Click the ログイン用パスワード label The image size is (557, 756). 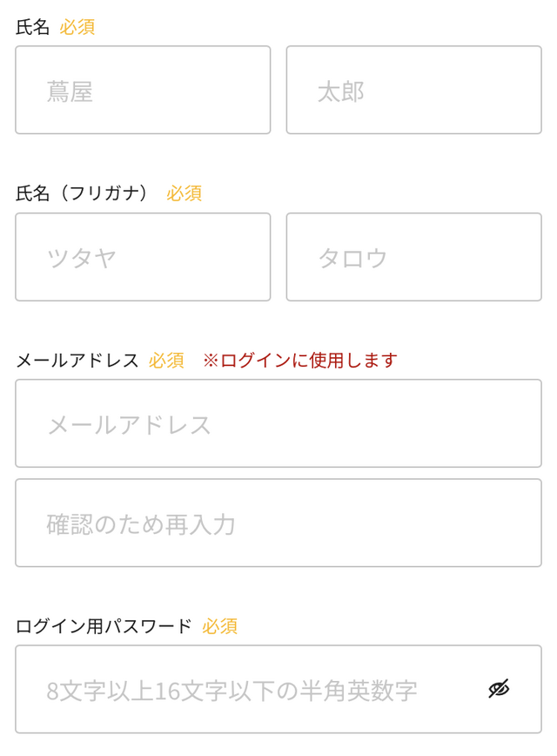pyautogui.click(x=104, y=626)
